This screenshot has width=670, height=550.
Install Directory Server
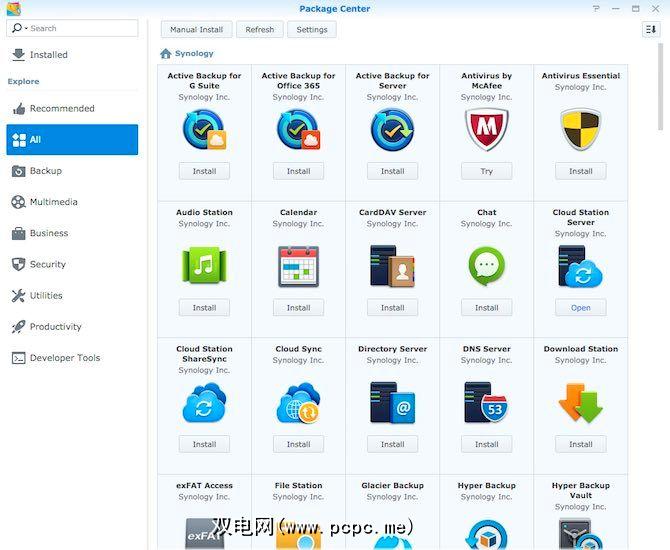392,444
